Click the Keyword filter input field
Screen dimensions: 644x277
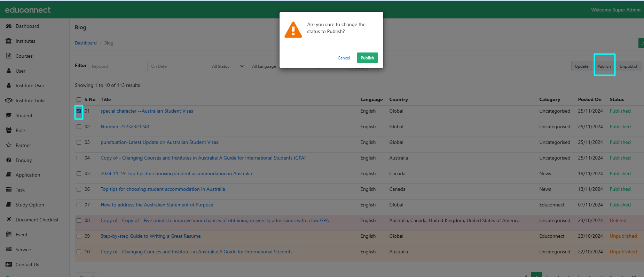click(x=117, y=66)
